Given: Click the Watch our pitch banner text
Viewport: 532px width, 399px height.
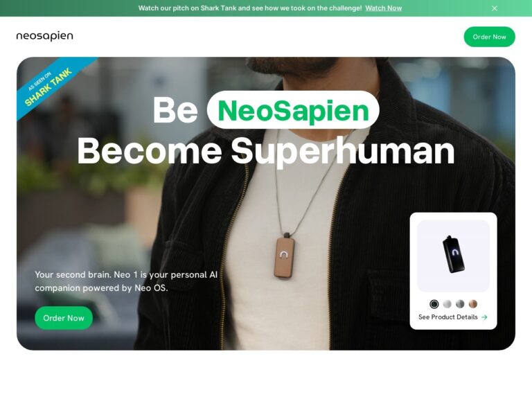Looking at the screenshot, I should coord(250,8).
